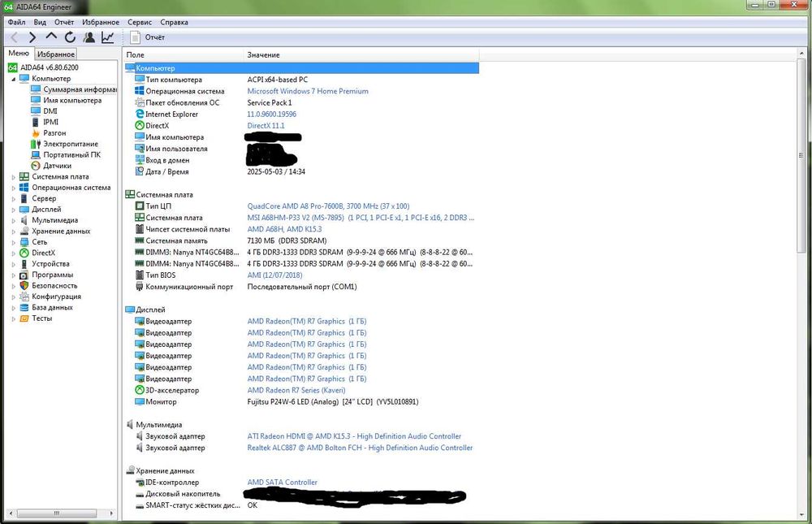
Task: Click the Датчики gauge icon
Action: click(x=35, y=166)
